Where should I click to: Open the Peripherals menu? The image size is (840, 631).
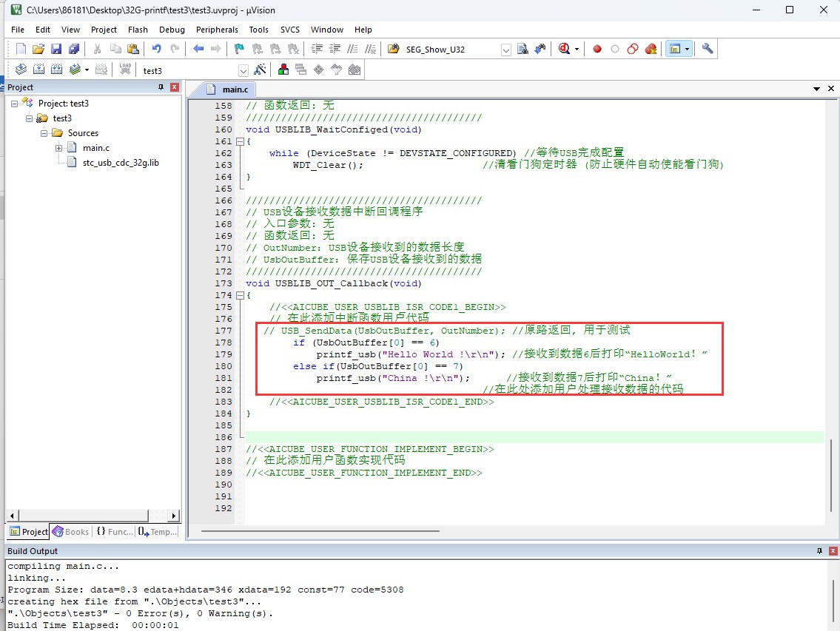[x=217, y=30]
